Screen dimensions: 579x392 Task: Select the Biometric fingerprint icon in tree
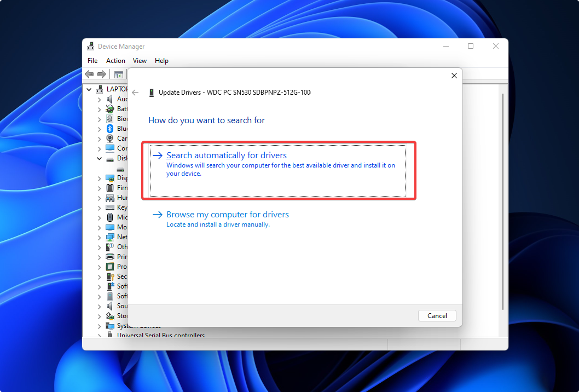click(109, 119)
